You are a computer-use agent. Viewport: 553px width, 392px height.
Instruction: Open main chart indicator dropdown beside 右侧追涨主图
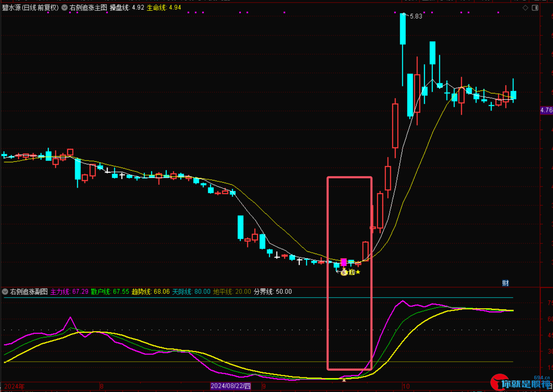coord(64,8)
